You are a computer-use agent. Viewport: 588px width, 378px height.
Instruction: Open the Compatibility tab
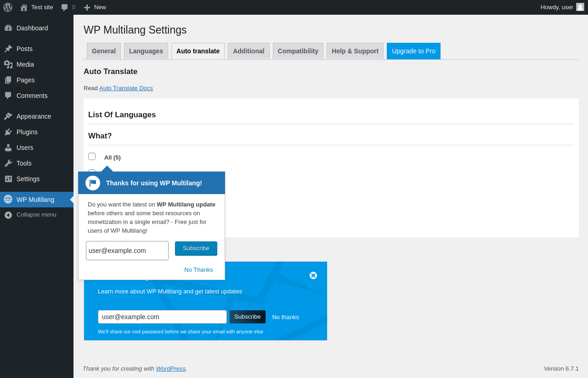click(298, 51)
